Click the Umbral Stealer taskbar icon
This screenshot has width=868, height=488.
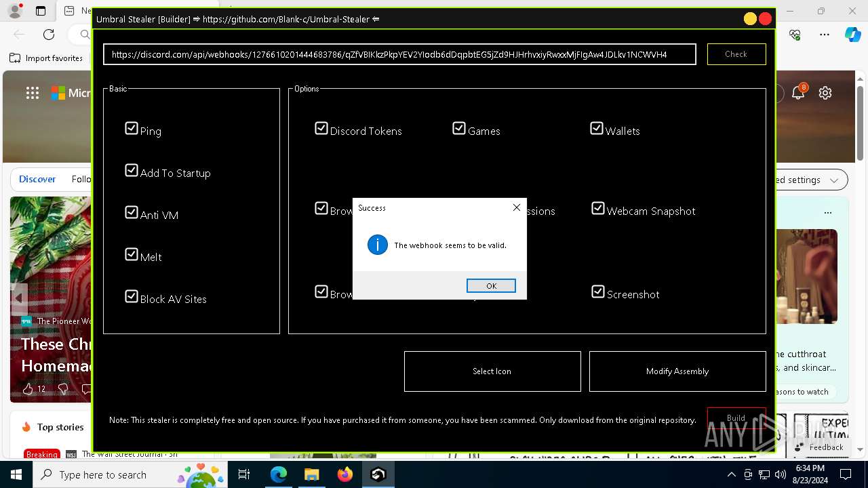[378, 474]
